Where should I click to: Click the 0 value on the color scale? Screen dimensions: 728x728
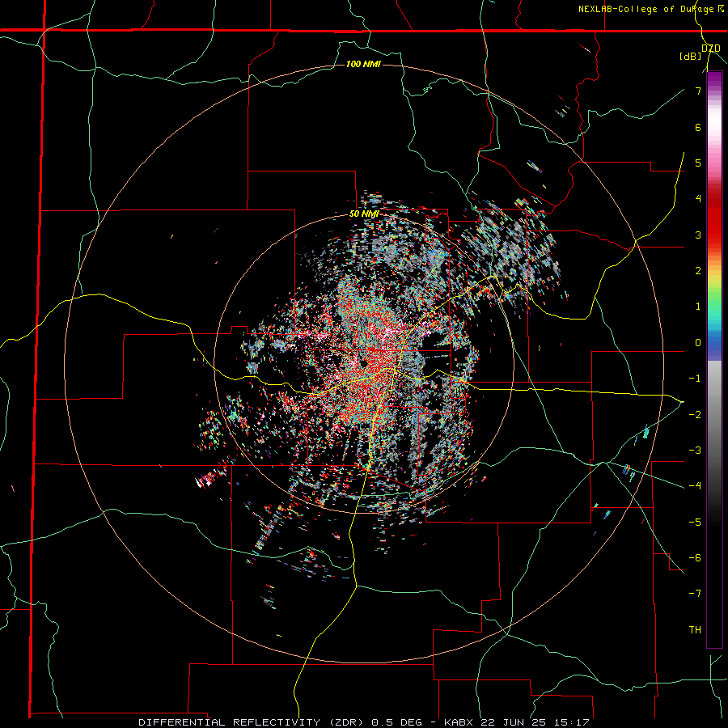pyautogui.click(x=698, y=343)
